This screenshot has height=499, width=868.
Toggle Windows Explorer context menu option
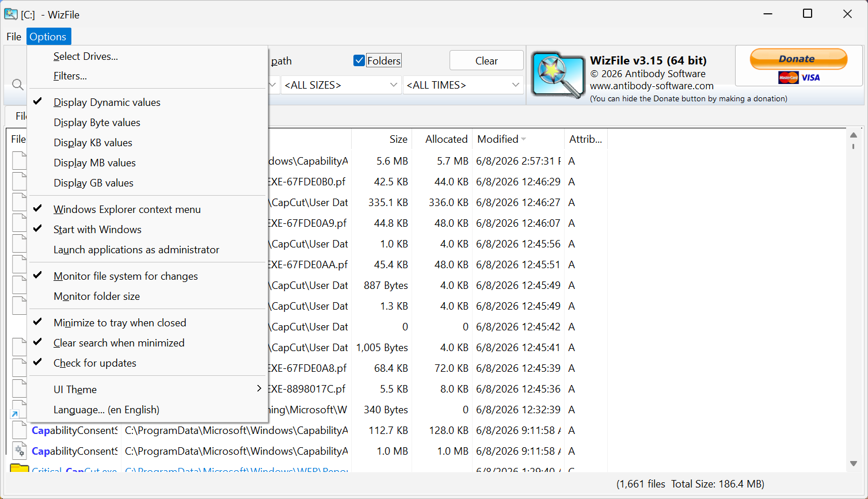147,209
